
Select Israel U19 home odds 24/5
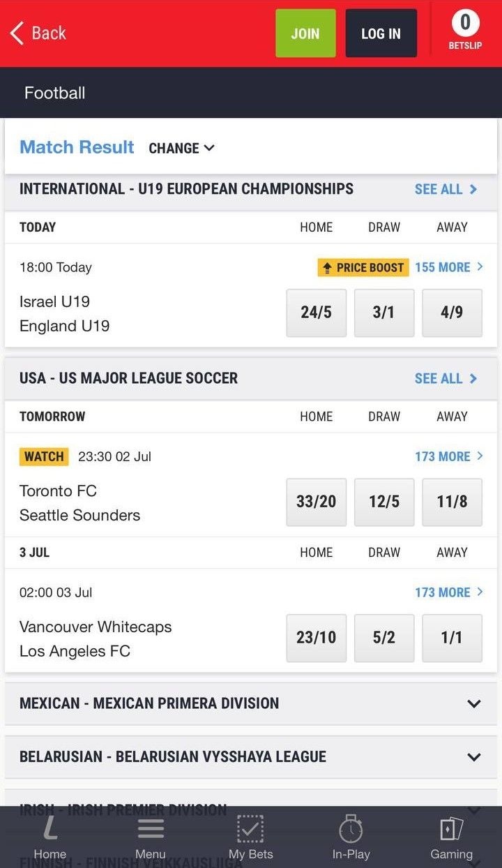[316, 313]
